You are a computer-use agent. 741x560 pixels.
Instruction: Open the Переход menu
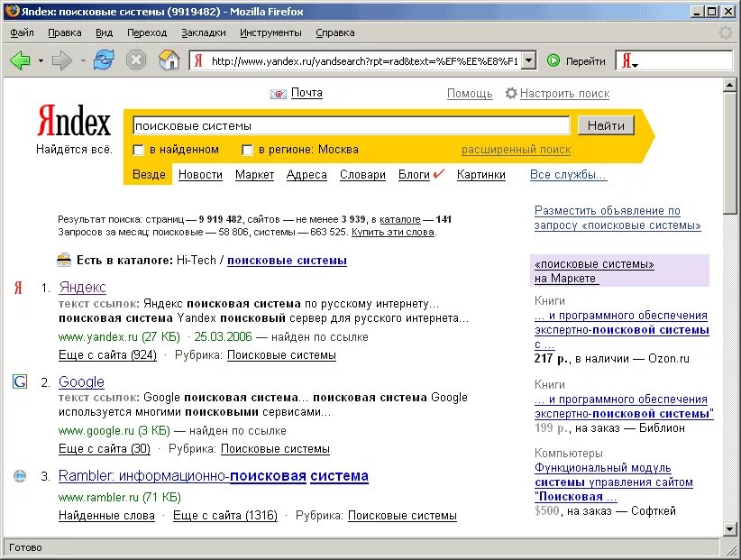(147, 32)
